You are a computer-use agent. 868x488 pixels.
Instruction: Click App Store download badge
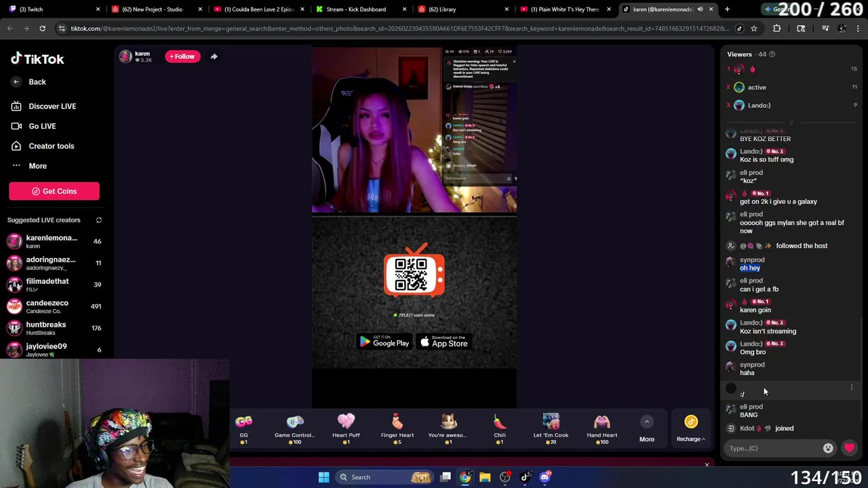(444, 342)
